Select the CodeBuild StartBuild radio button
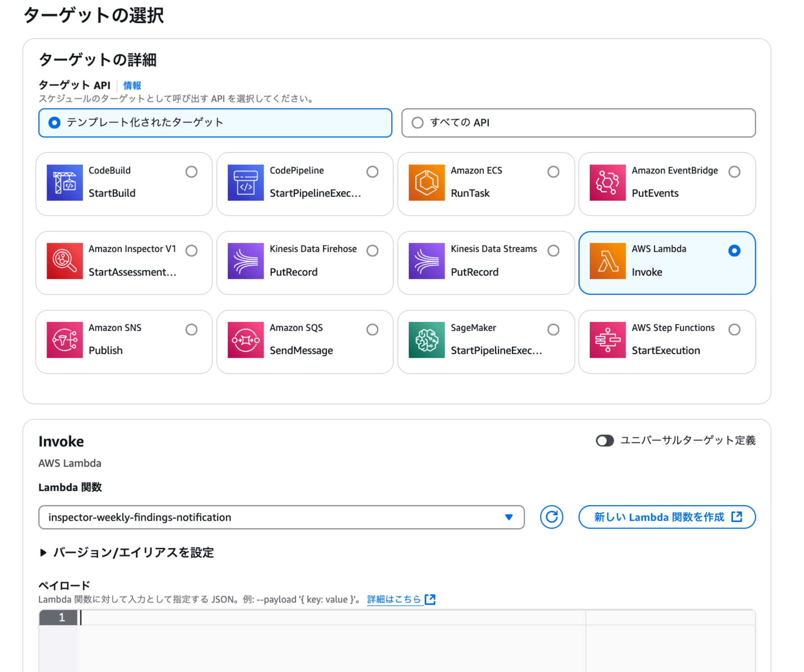Viewport: 804px width, 672px height. click(191, 172)
